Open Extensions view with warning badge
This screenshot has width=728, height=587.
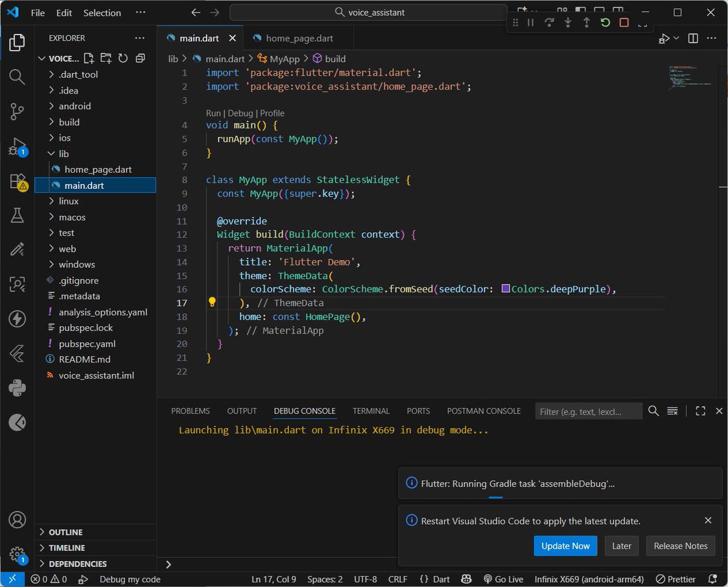point(17,182)
